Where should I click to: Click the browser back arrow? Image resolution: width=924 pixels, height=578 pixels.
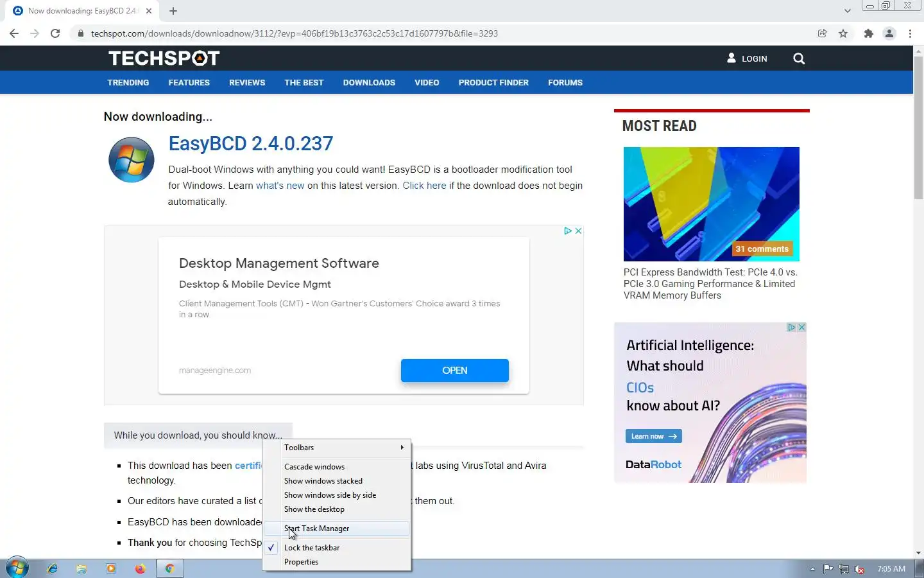[x=14, y=33]
